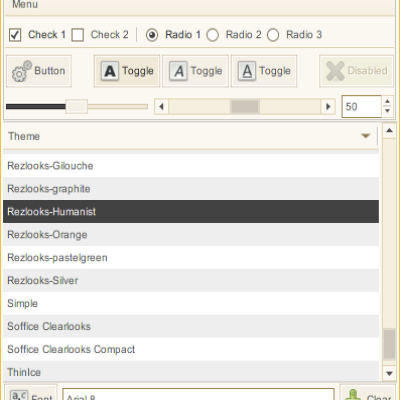Viewport: 400px width, 400px height.
Task: Select the ThinIce theme
Action: [x=191, y=371]
